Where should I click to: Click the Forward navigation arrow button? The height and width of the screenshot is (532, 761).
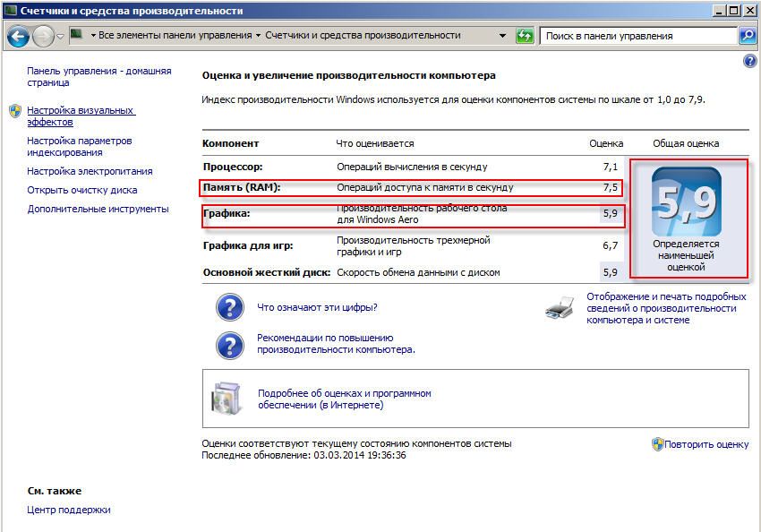[42, 37]
